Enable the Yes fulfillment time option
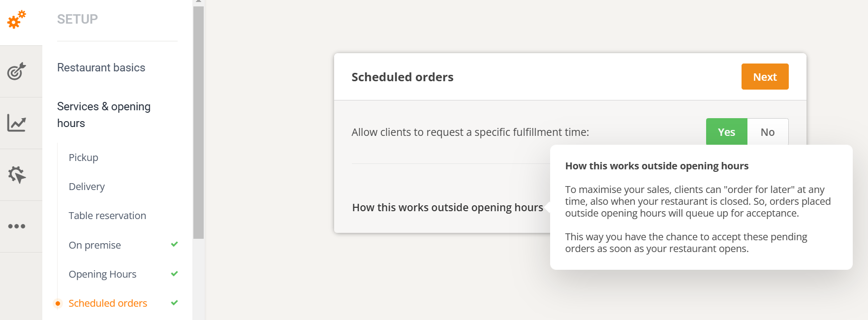This screenshot has width=868, height=320. 726,131
